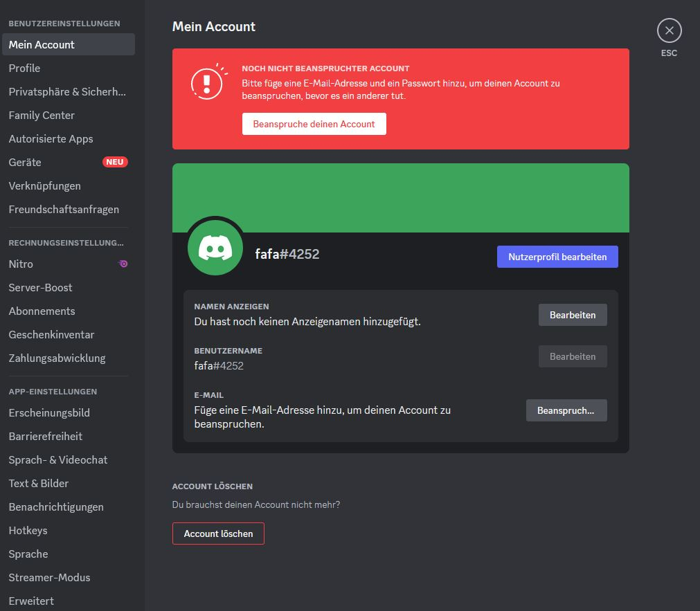The height and width of the screenshot is (611, 700).
Task: Click the green profile banner
Action: [x=400, y=198]
